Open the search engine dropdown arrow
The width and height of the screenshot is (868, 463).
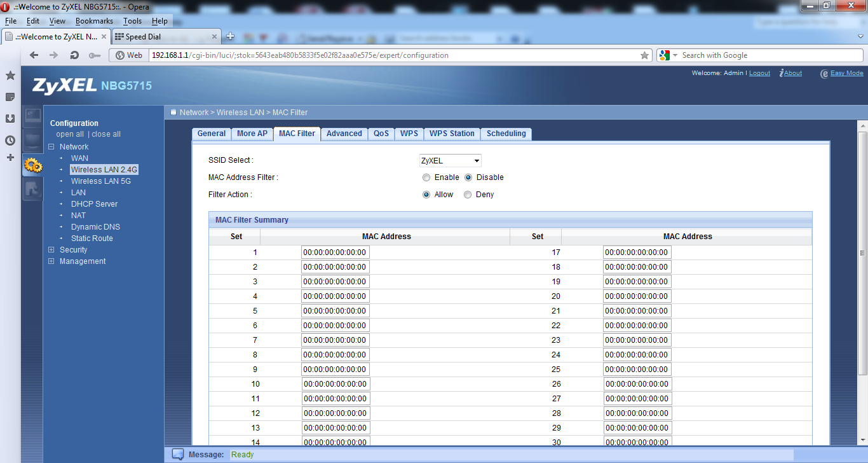tap(675, 55)
